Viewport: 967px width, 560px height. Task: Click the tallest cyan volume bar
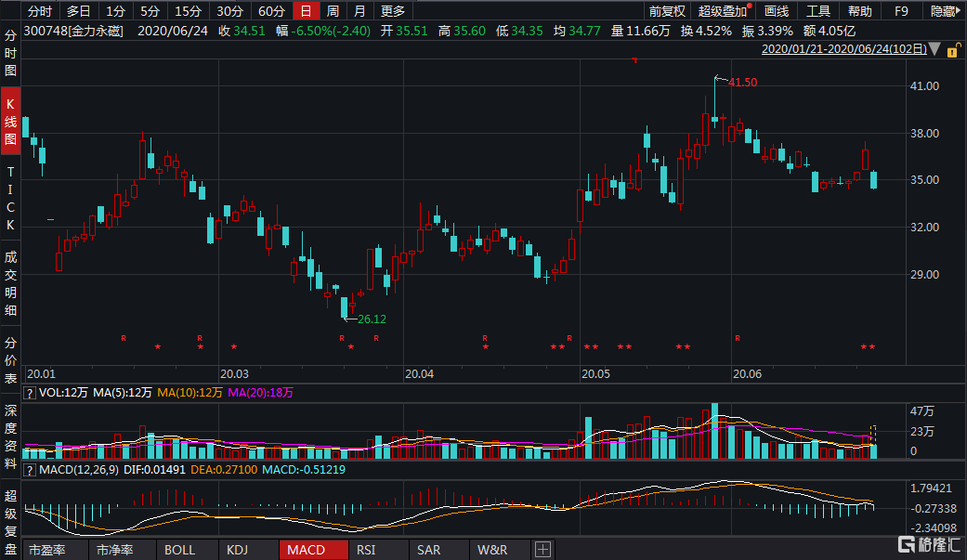[x=714, y=431]
